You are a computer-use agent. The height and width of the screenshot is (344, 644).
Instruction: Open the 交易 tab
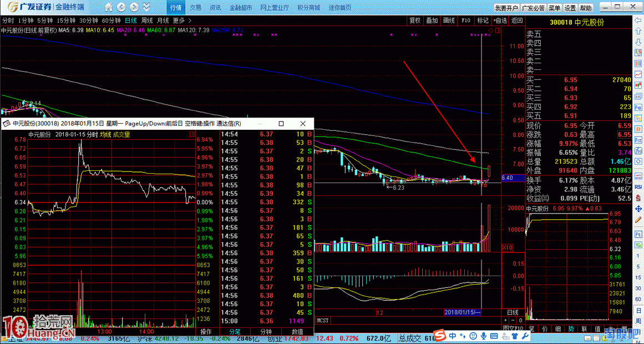click(195, 7)
